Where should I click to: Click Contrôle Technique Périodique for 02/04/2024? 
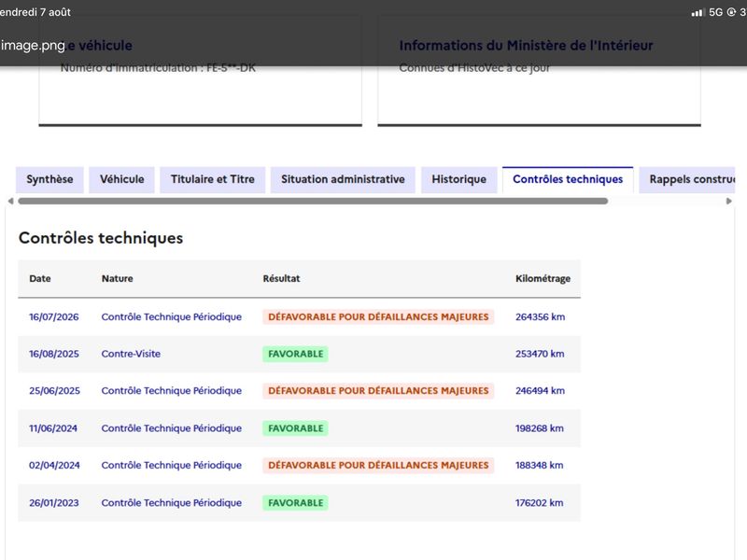click(172, 465)
